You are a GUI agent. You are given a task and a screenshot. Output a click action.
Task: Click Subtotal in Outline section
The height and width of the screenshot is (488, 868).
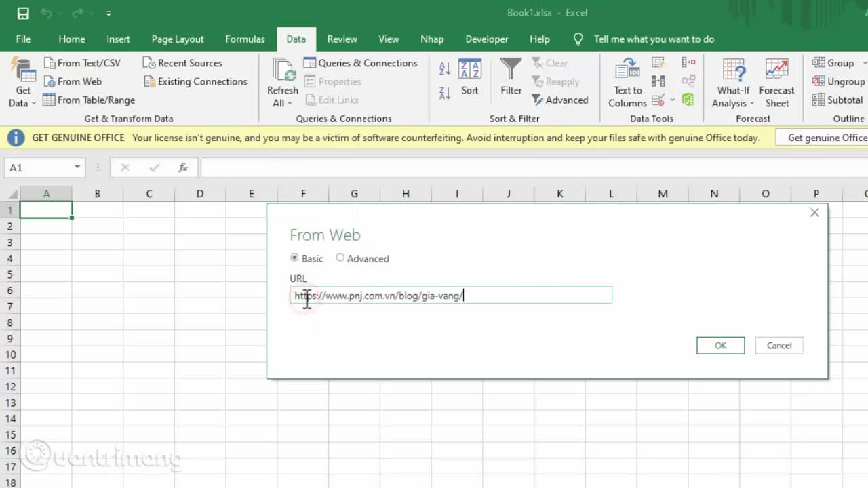pyautogui.click(x=837, y=100)
